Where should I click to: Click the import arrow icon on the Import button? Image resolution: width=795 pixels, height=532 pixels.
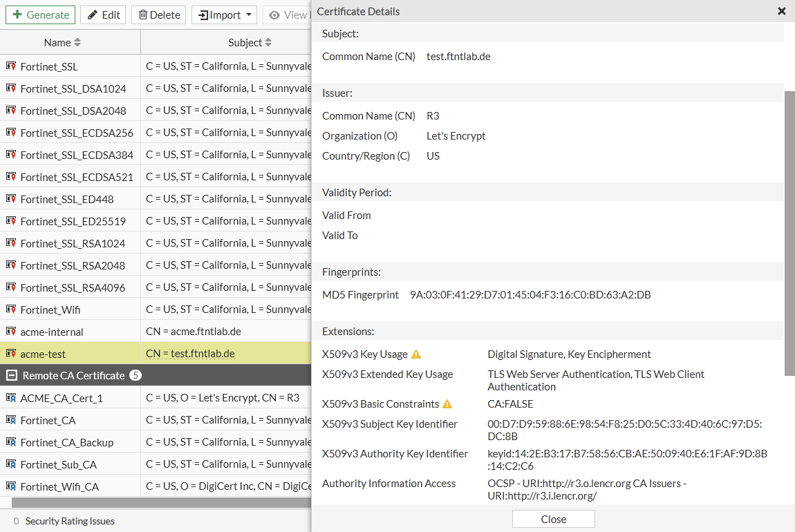pos(205,15)
